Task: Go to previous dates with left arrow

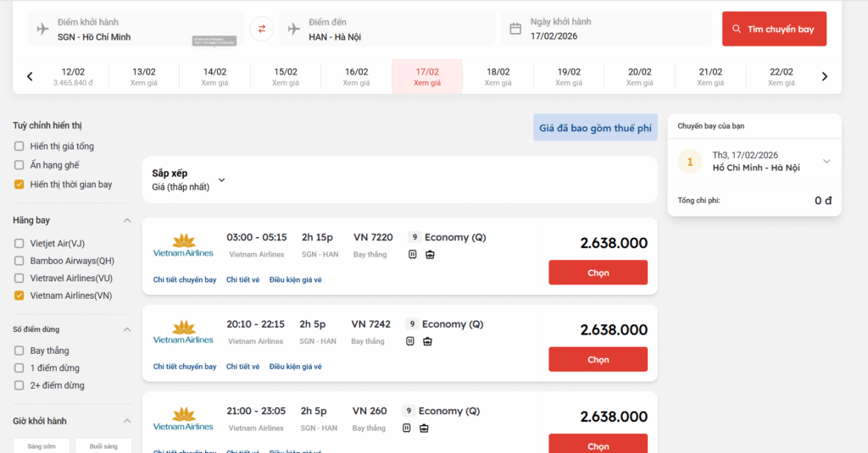Action: [30, 76]
